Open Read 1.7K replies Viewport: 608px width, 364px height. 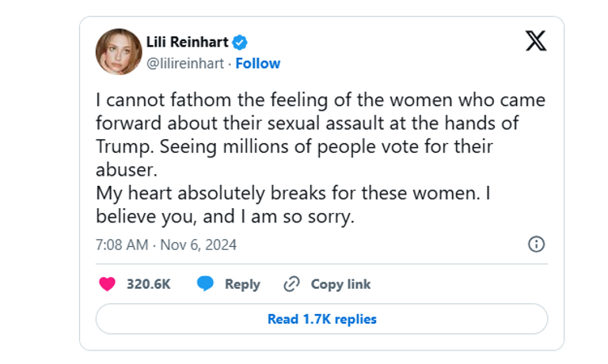click(x=321, y=319)
